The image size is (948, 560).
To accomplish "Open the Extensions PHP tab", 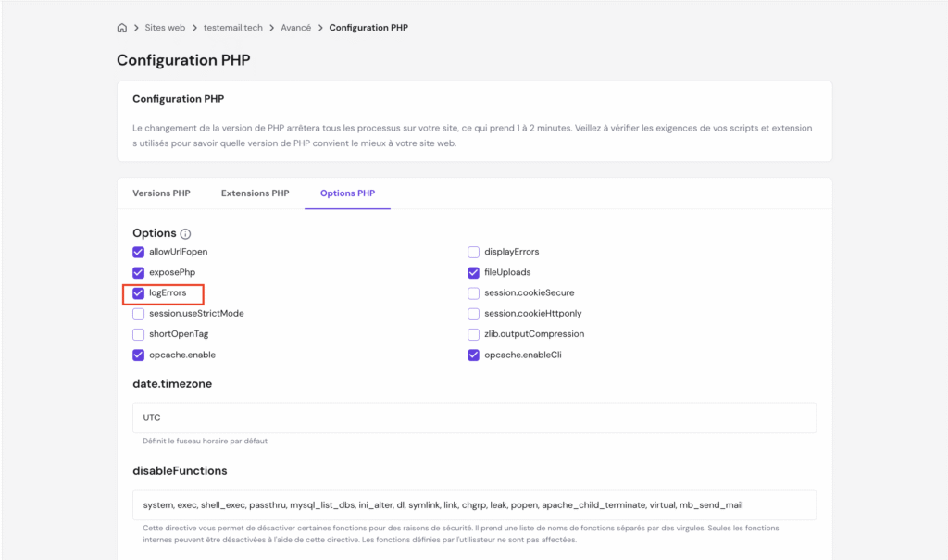I will coord(255,193).
